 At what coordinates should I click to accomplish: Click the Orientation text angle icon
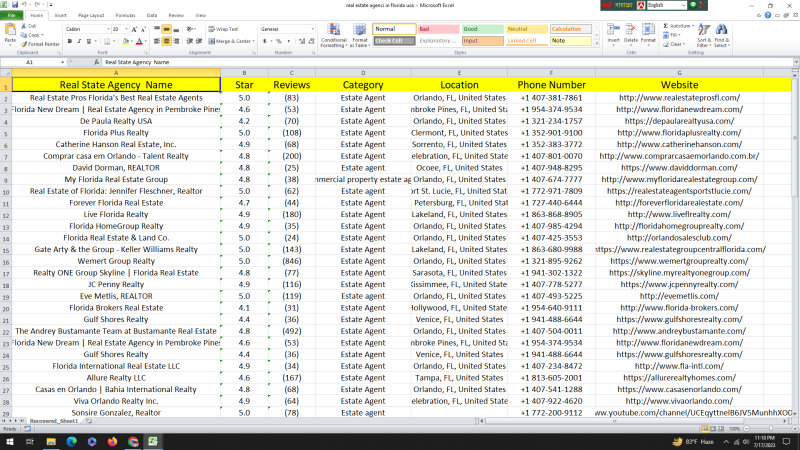(x=190, y=30)
